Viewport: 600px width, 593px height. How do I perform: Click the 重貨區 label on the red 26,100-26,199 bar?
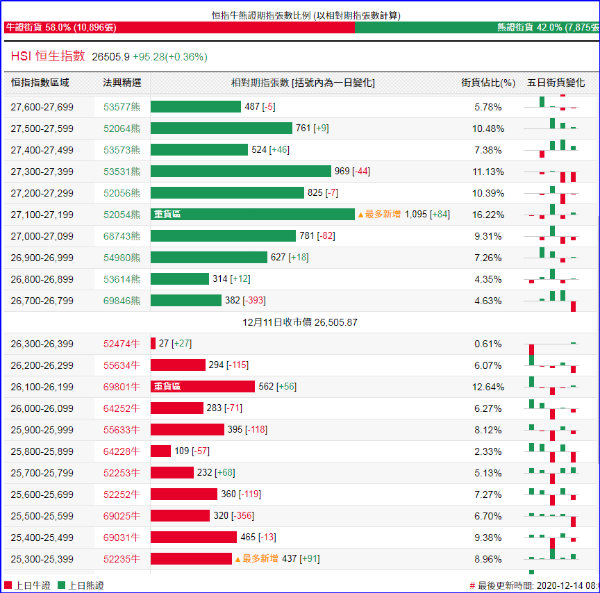[x=167, y=386]
